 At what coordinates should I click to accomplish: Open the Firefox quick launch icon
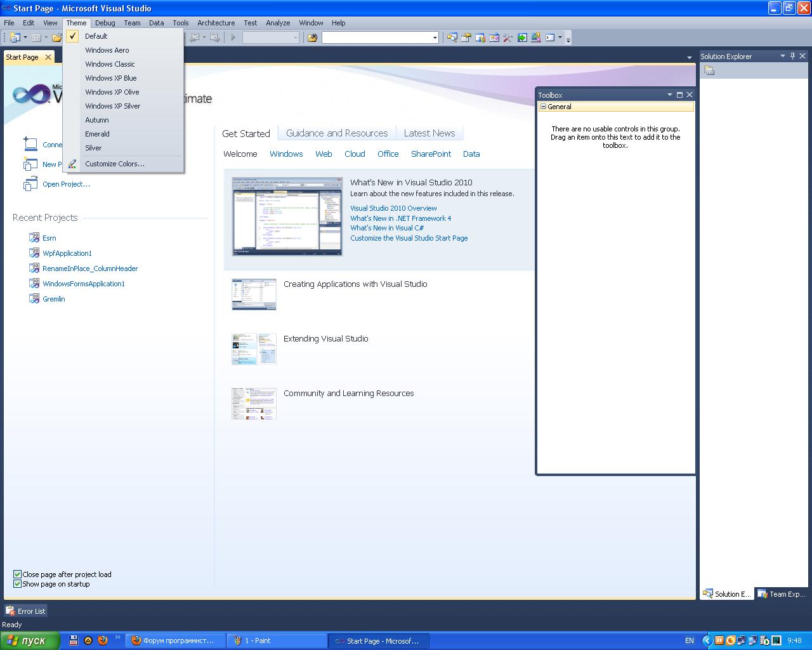coord(103,640)
